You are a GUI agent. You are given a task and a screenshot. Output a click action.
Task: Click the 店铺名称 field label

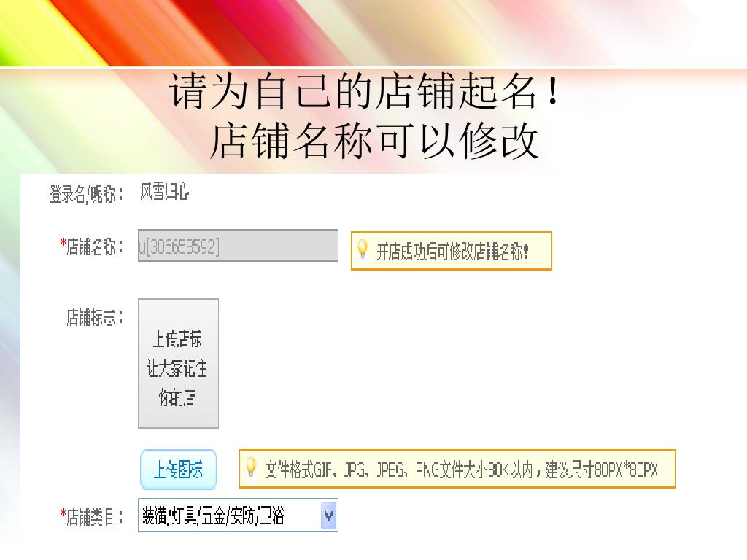pyautogui.click(x=94, y=246)
